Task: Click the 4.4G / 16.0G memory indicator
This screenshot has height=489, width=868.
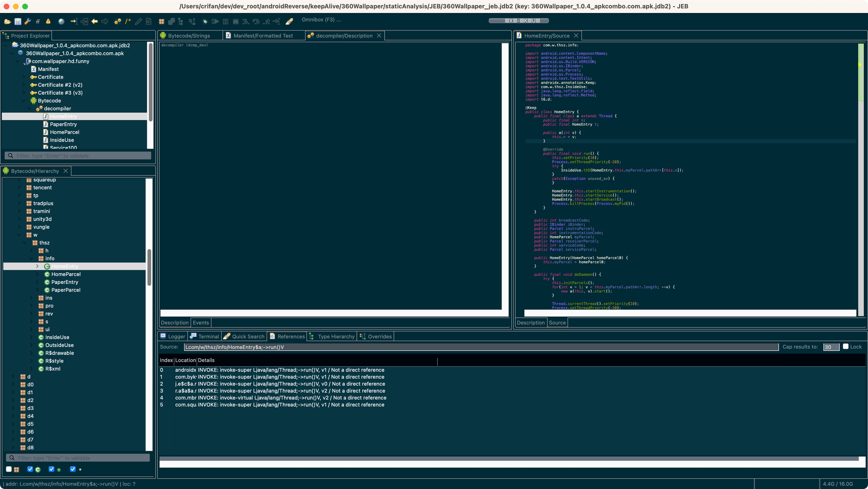Action: (x=838, y=484)
